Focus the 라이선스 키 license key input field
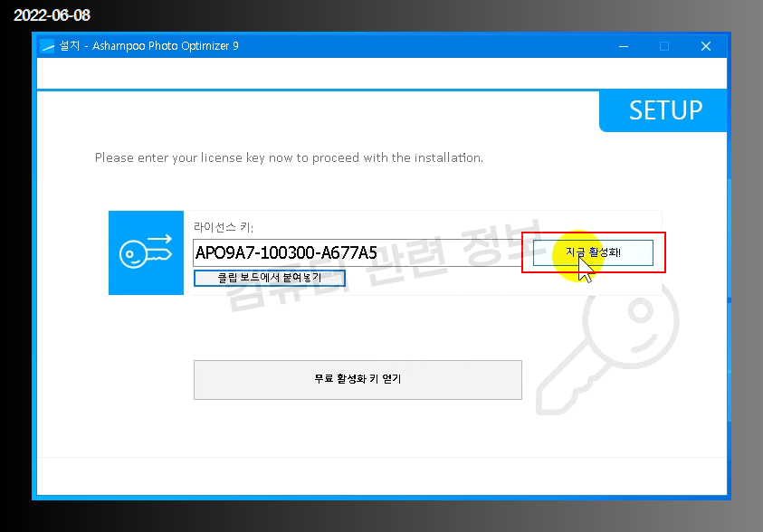 (358, 252)
